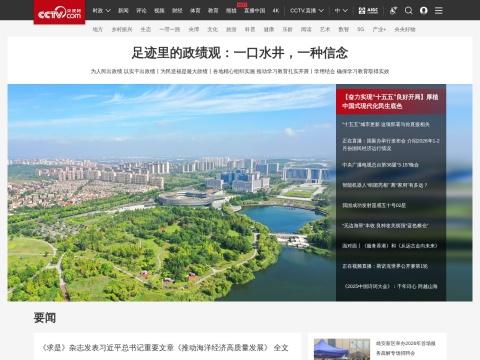Select the 健康 link

click(x=269, y=29)
